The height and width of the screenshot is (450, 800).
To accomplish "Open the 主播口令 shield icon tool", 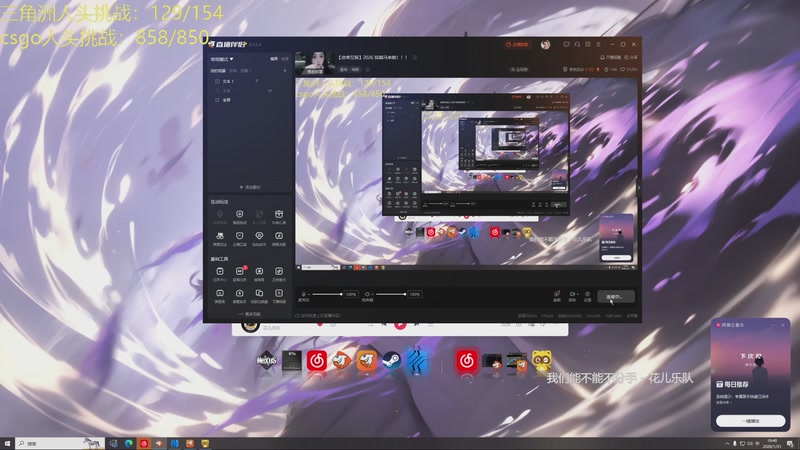I will (239, 238).
